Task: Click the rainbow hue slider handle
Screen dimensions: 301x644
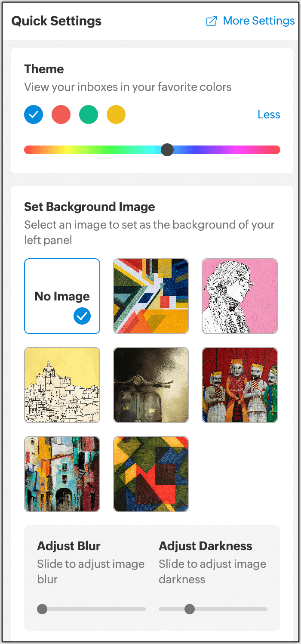Action: tap(167, 150)
